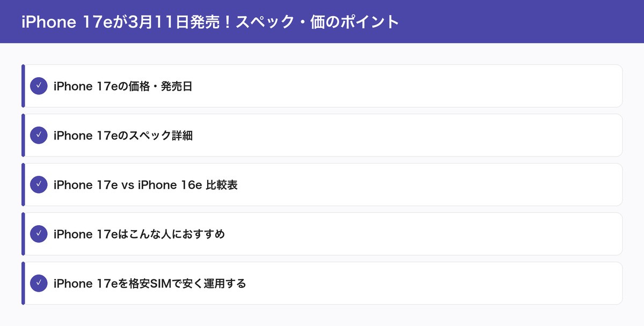Click the checkmark icon beside iPhone 17eの価格・発売日
This screenshot has width=644, height=326.
[x=39, y=86]
